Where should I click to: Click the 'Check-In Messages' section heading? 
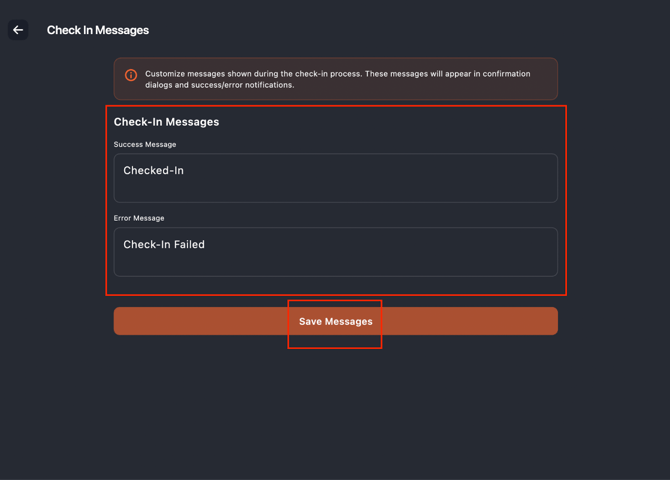tap(166, 122)
